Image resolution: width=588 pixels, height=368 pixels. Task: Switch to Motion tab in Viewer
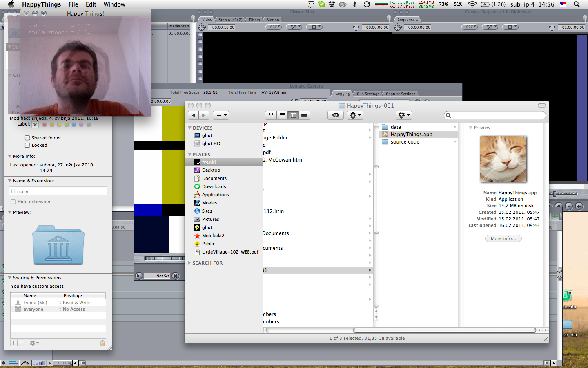(273, 20)
